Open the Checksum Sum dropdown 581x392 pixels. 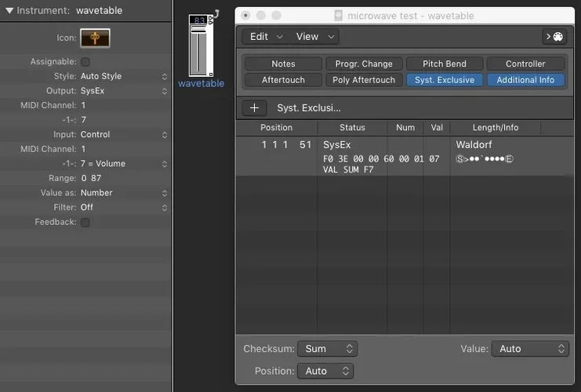[328, 349]
